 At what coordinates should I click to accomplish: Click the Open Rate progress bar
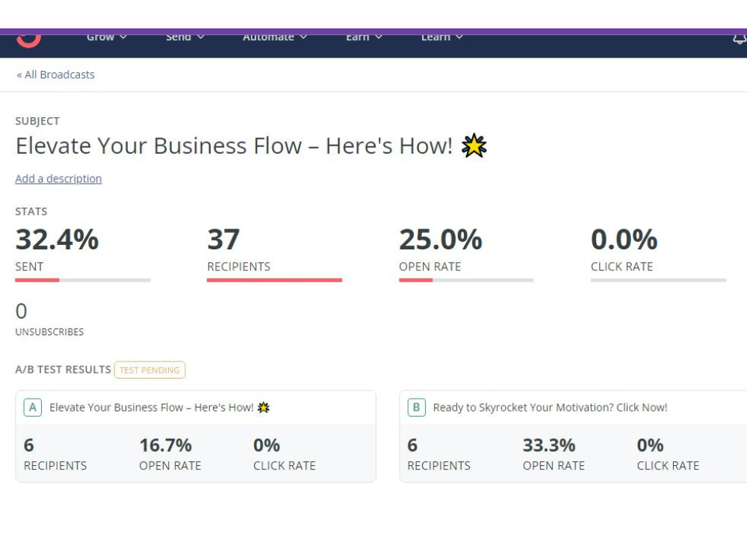coord(466,280)
